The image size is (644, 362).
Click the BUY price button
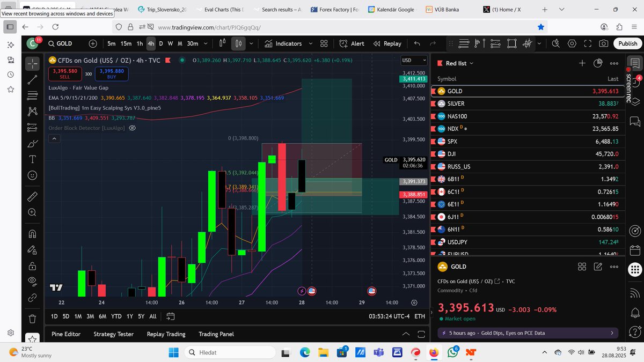[112, 73]
